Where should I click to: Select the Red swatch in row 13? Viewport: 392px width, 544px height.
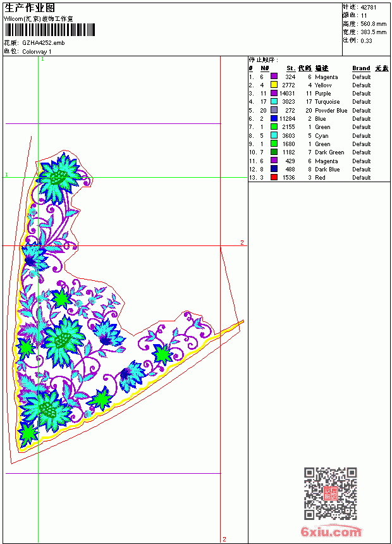pos(274,177)
